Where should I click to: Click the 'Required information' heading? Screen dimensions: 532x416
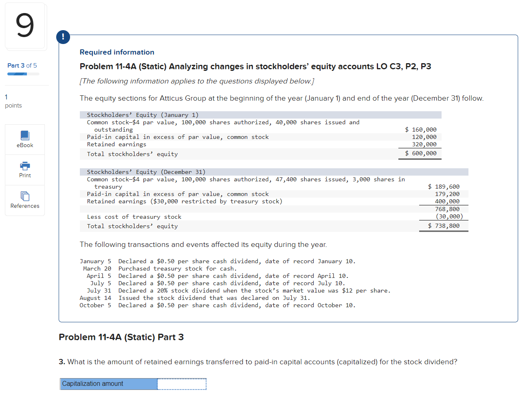click(117, 52)
